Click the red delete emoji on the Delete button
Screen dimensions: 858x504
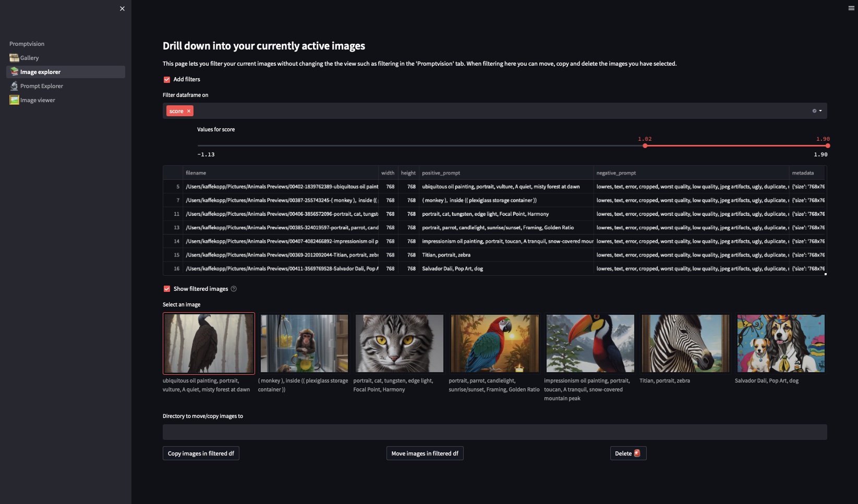pos(637,453)
